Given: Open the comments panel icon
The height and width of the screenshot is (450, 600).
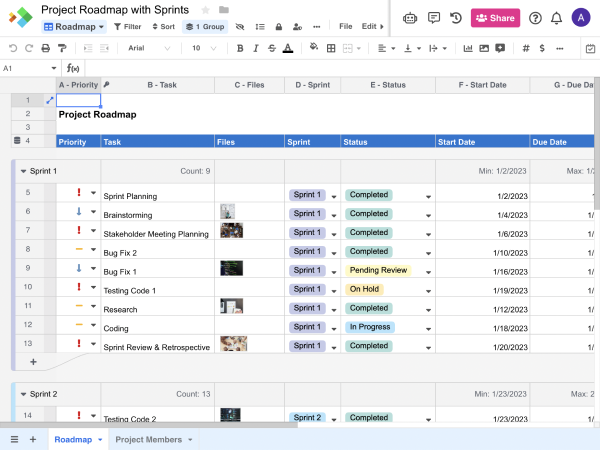Looking at the screenshot, I should click(433, 18).
